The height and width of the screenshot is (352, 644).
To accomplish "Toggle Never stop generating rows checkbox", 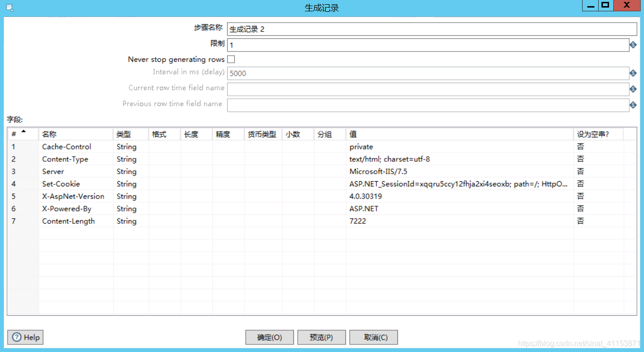I will 231,59.
